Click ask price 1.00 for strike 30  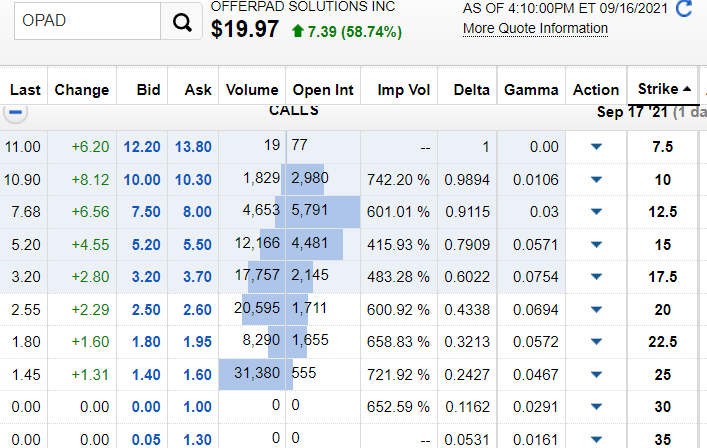197,407
